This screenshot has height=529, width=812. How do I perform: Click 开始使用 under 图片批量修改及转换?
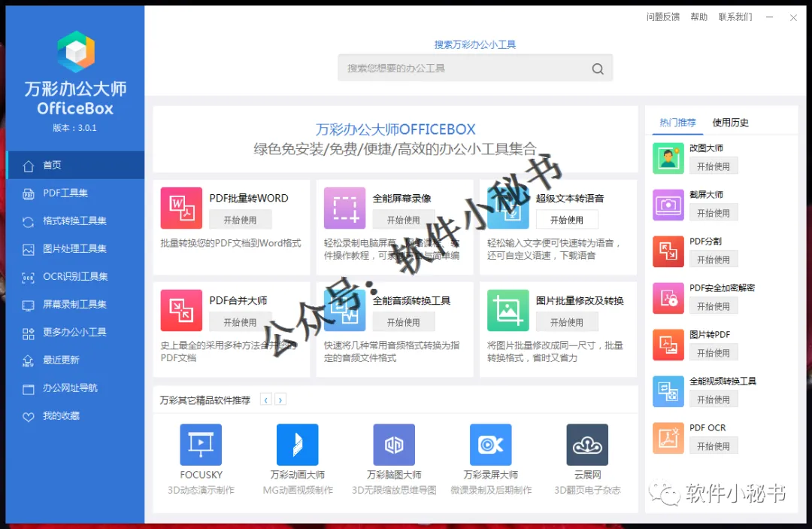coord(567,322)
